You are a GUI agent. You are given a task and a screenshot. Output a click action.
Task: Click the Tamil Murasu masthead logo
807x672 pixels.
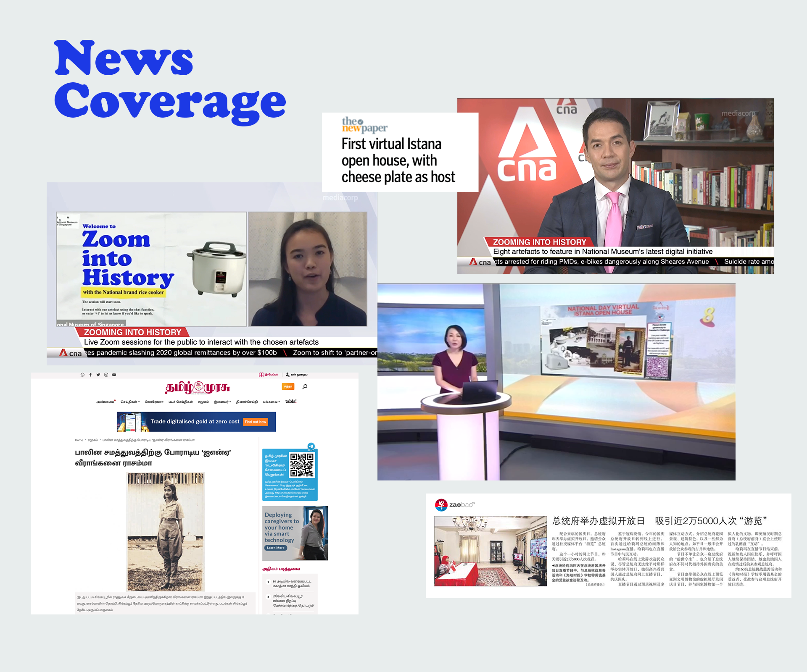click(198, 387)
